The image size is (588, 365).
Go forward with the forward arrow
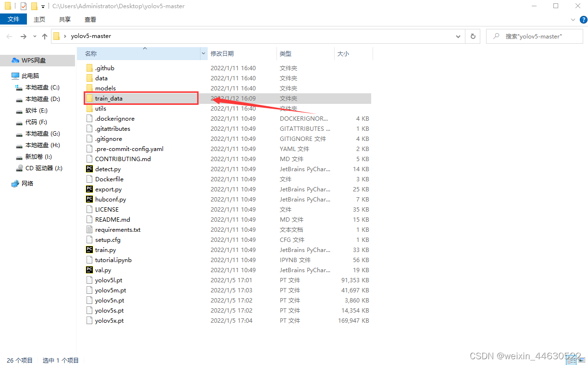click(23, 37)
